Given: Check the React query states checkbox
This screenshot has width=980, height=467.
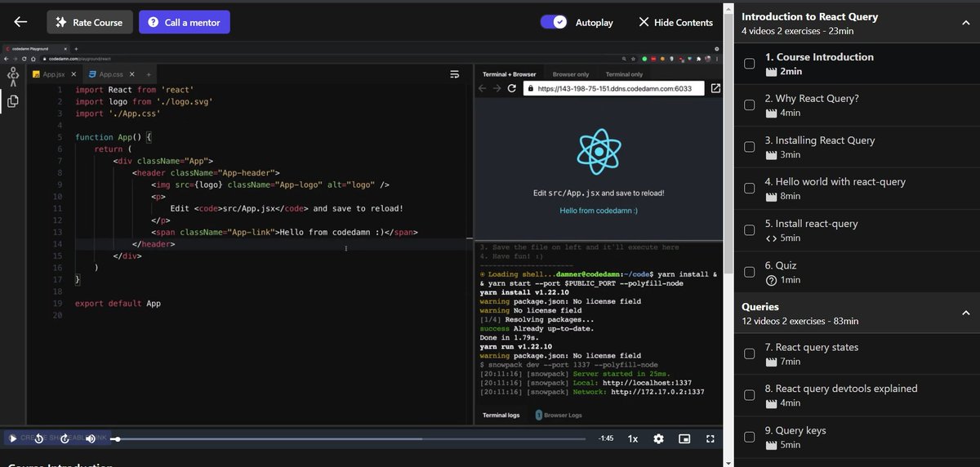Looking at the screenshot, I should click(749, 354).
